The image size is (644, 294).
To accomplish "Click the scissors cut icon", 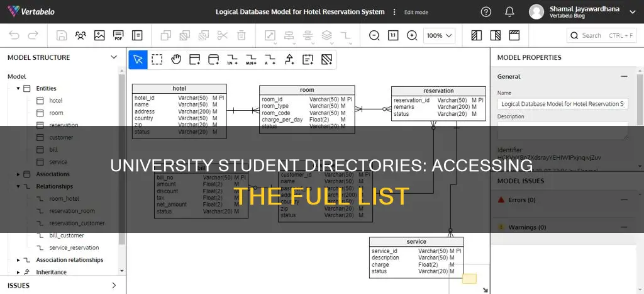I will [223, 35].
